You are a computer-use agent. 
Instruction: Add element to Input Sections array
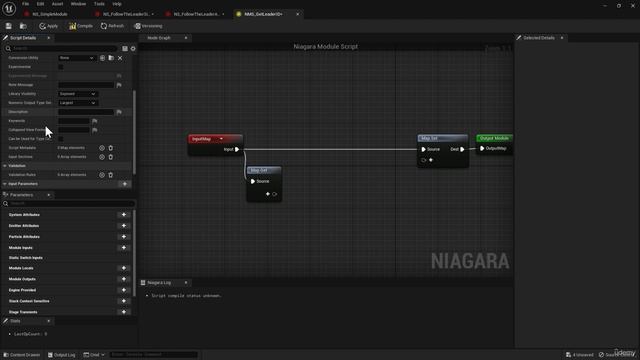(102, 157)
